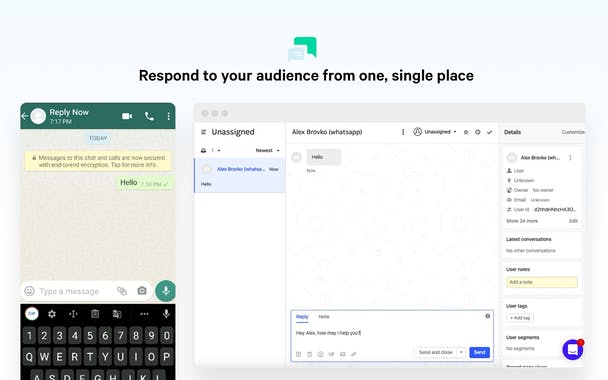Open the WhatsApp emoji picker
Image resolution: width=608 pixels, height=380 pixels.
pos(29,291)
